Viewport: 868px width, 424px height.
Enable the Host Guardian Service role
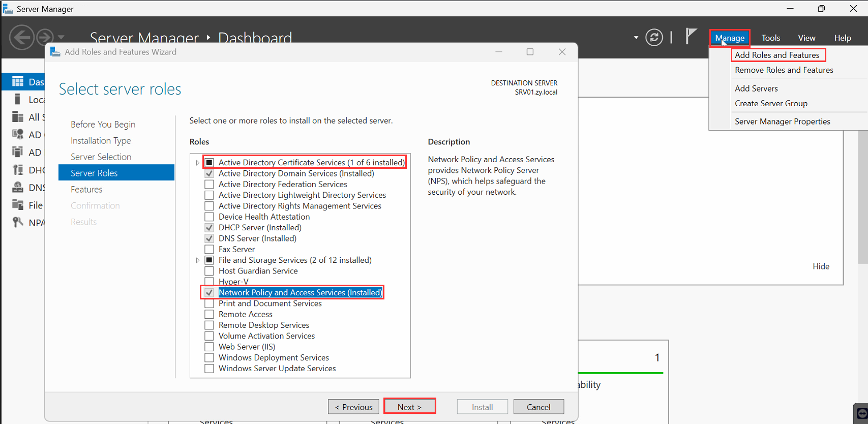click(x=209, y=271)
